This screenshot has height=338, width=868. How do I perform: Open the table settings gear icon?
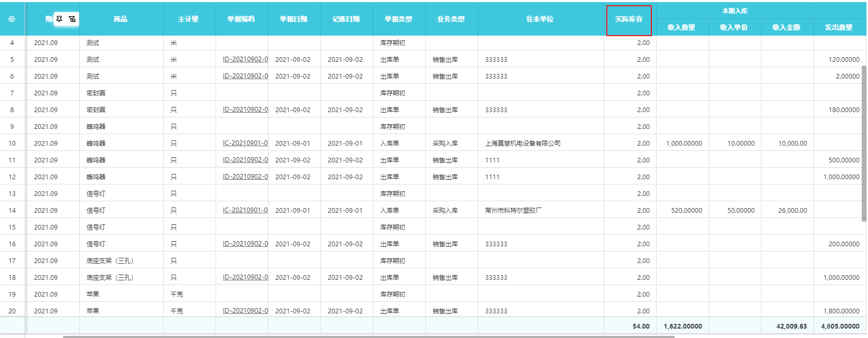click(12, 19)
